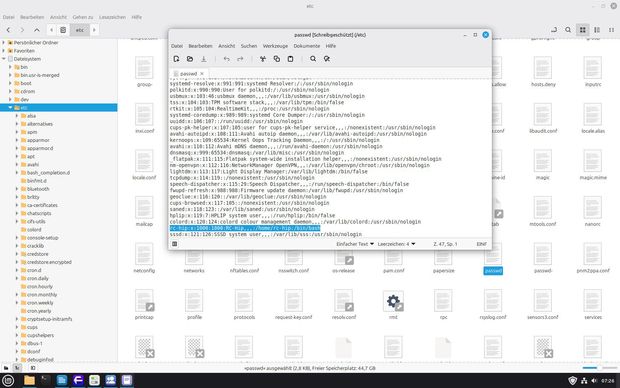Viewport: 620px width, 388px height.
Task: Select the protocols file
Action: [x=244, y=305]
